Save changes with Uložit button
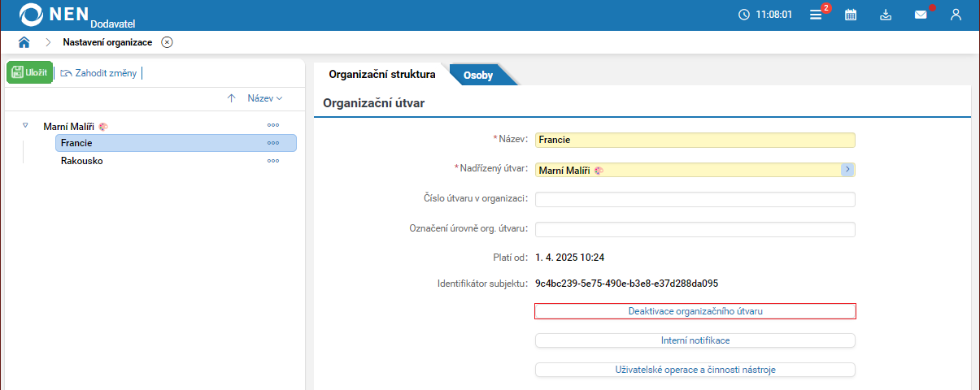 tap(30, 72)
